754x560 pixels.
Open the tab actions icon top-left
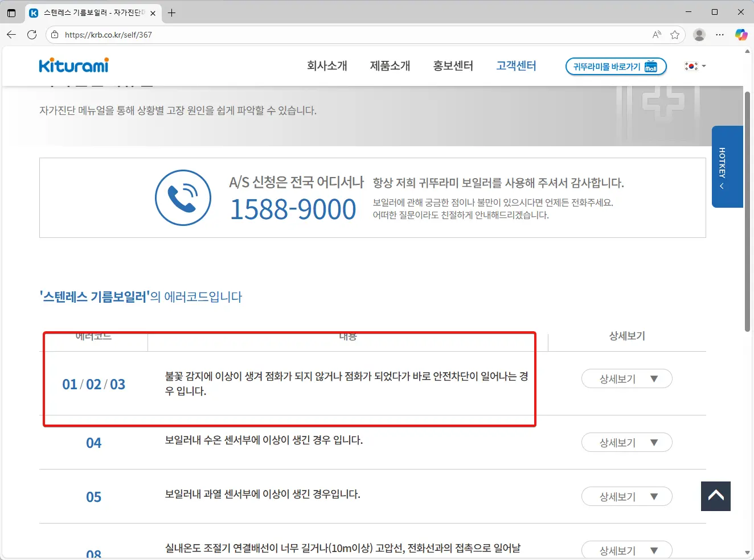click(x=11, y=12)
